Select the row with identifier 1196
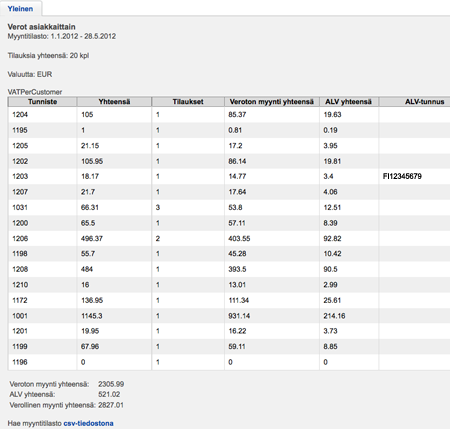This screenshot has height=429, width=450. coord(229,362)
